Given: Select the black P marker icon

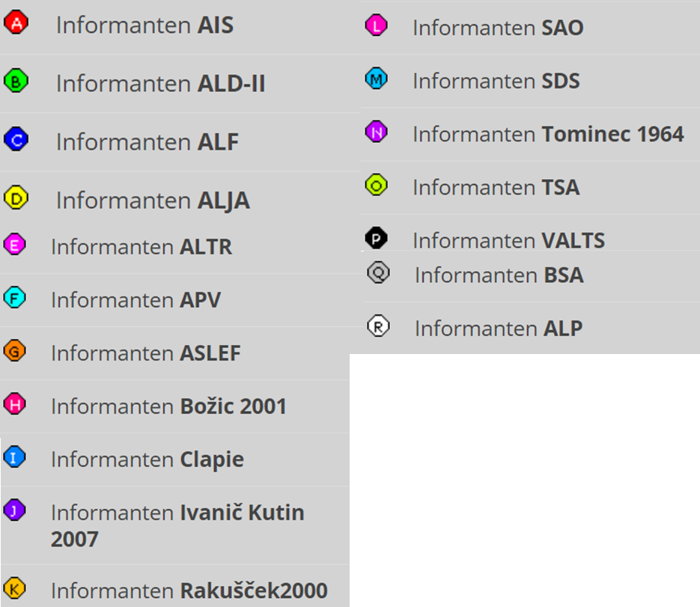Looking at the screenshot, I should 377,239.
